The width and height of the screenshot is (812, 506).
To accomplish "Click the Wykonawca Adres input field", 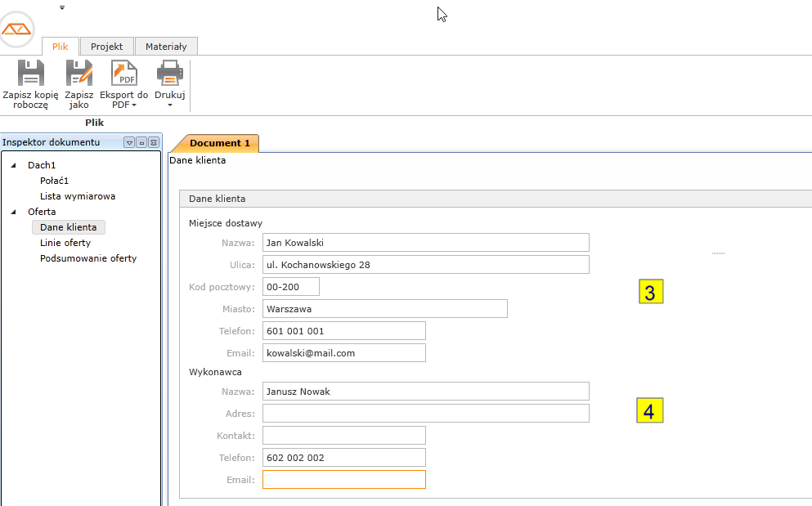I will pyautogui.click(x=425, y=414).
